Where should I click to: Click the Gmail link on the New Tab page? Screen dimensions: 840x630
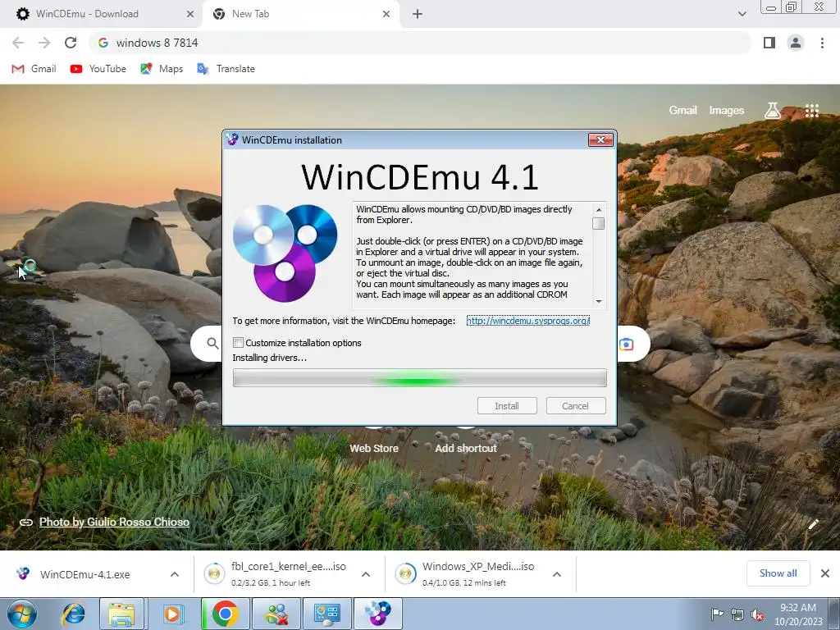coord(682,110)
